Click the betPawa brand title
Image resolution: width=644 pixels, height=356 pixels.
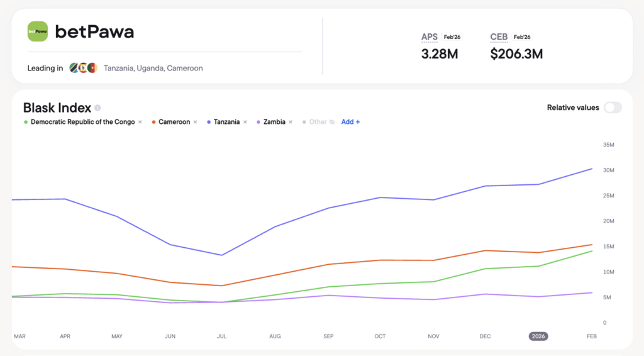94,31
